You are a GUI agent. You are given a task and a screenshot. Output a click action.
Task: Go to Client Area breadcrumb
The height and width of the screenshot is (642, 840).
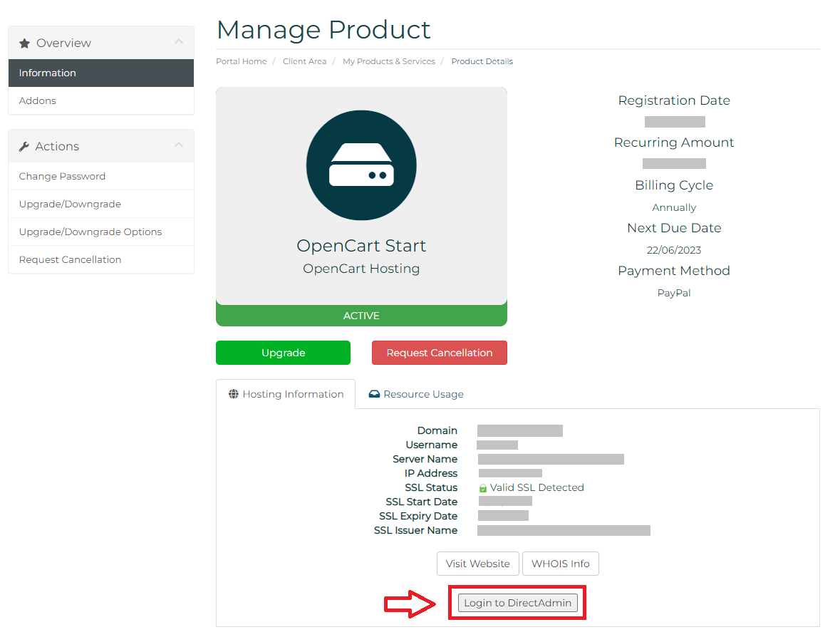[x=304, y=61]
